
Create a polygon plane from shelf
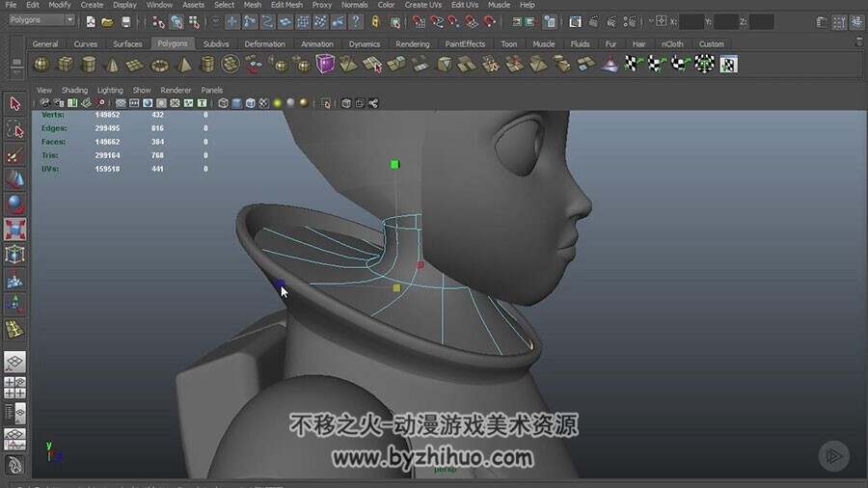(135, 65)
